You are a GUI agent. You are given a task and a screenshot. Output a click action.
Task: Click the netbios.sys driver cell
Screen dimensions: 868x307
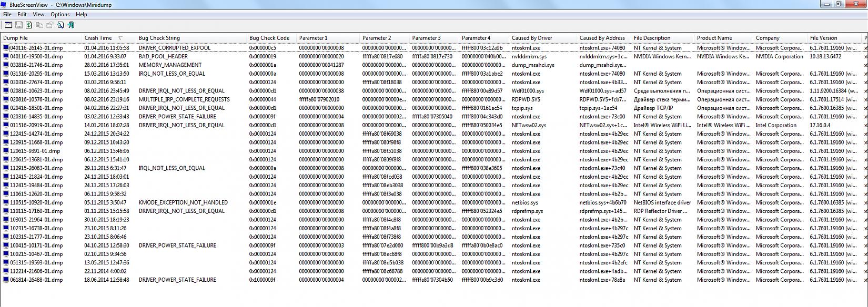coord(524,202)
